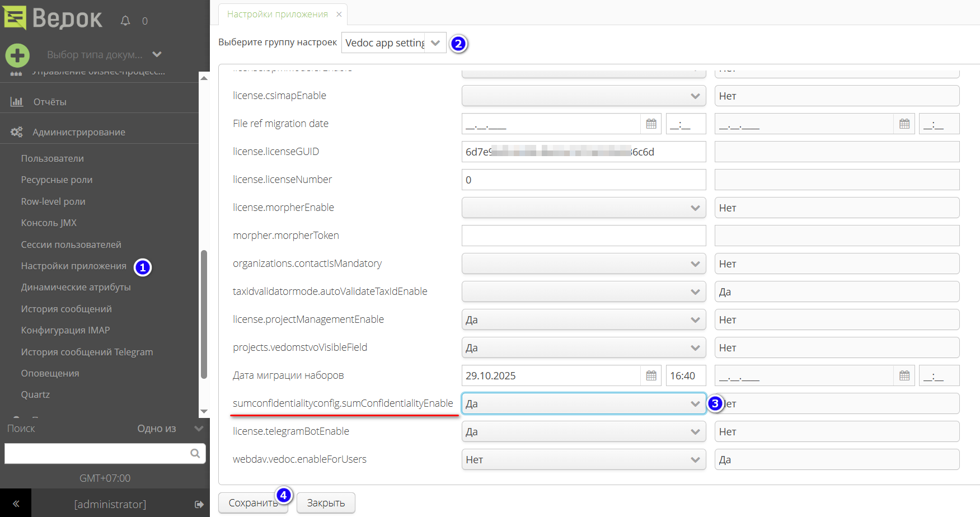Open the license.telegramBotEnable dropdown
Screen dimensions: 980x517
click(x=695, y=431)
